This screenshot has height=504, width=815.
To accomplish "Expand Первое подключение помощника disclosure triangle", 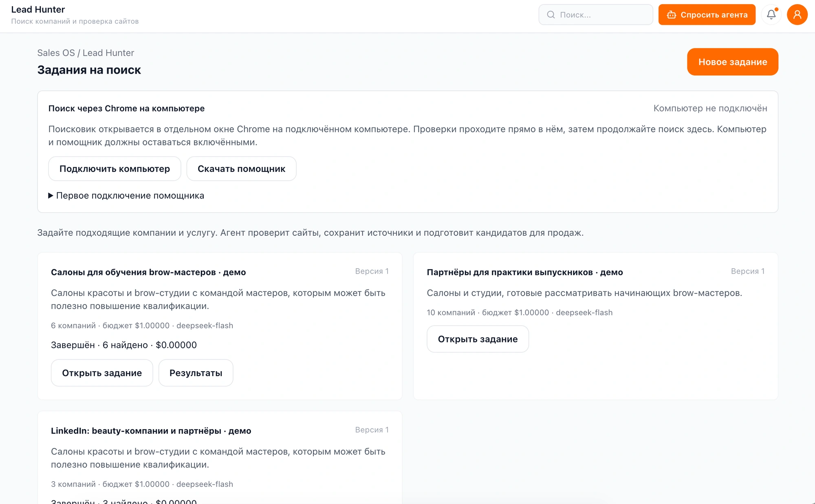I will click(51, 195).
